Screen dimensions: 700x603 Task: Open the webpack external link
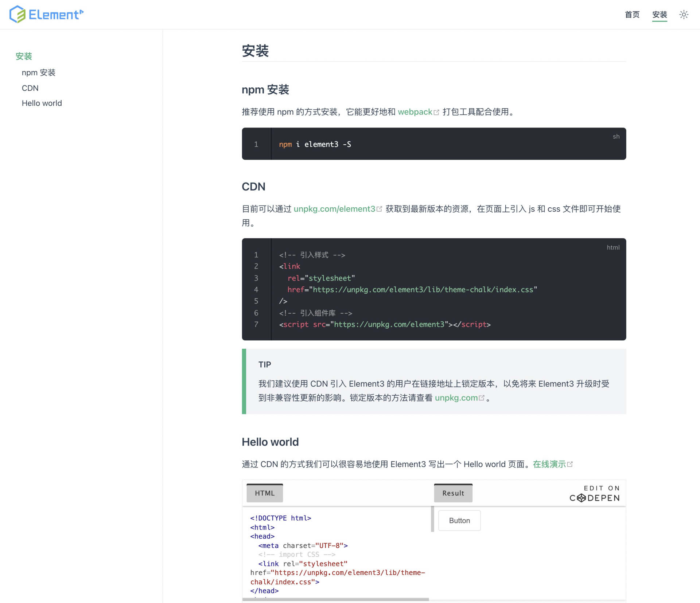click(x=415, y=112)
